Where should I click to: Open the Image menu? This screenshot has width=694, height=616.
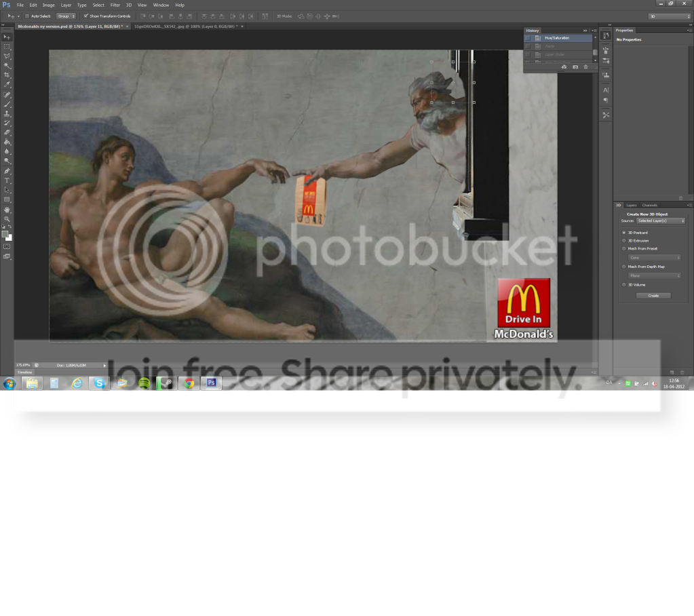coord(49,5)
